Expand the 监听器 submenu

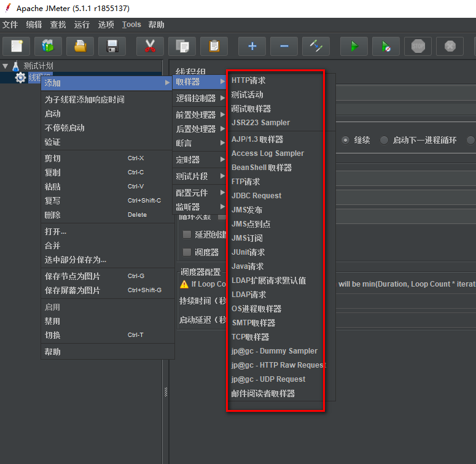(199, 207)
